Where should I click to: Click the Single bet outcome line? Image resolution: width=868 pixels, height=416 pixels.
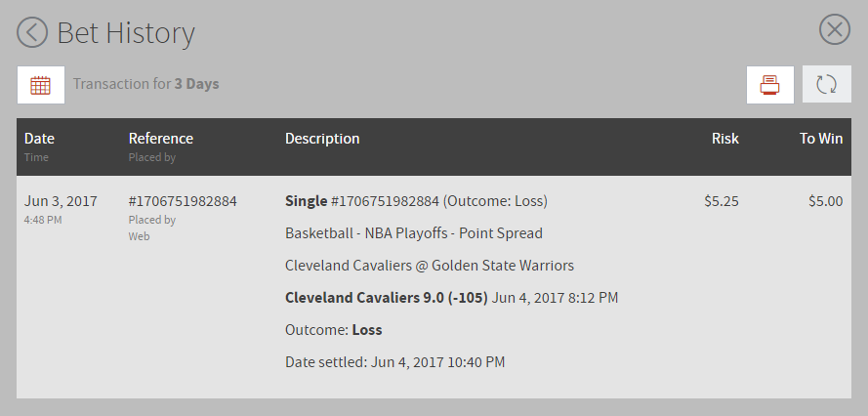pos(416,201)
